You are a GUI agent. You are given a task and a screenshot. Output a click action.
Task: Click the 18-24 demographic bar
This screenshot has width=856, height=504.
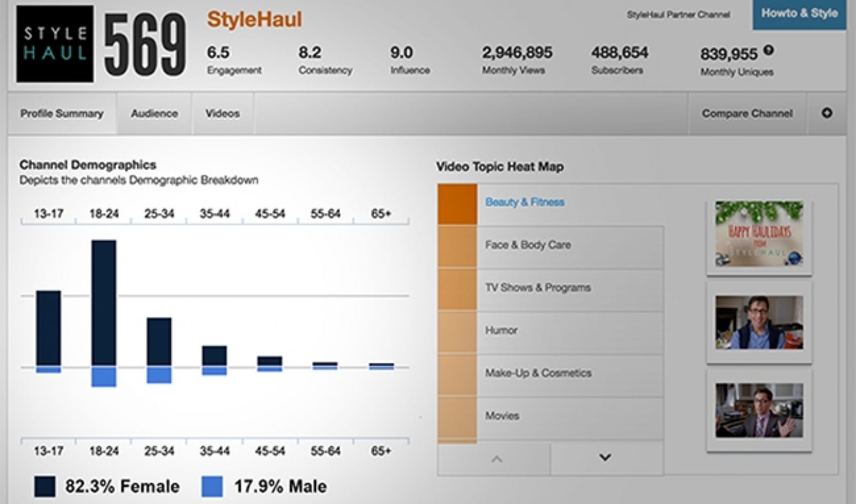103,303
